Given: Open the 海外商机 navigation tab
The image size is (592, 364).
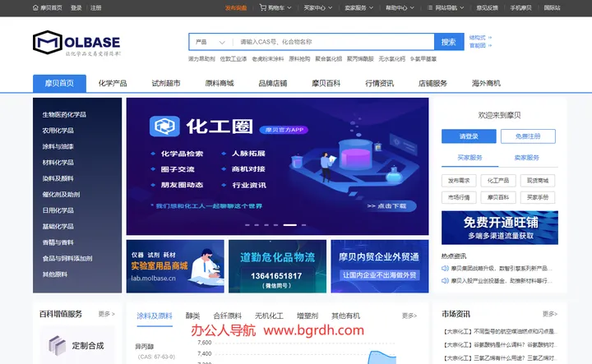Looking at the screenshot, I should [x=486, y=83].
